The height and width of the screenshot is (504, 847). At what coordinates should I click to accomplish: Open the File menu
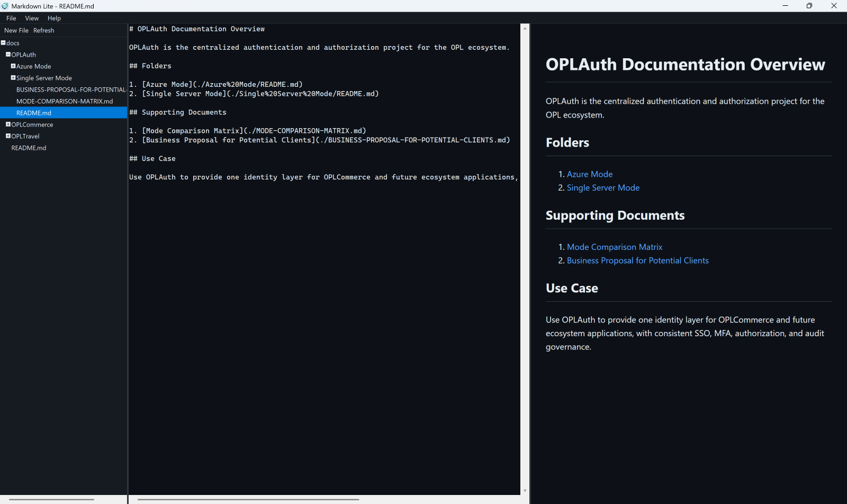11,18
